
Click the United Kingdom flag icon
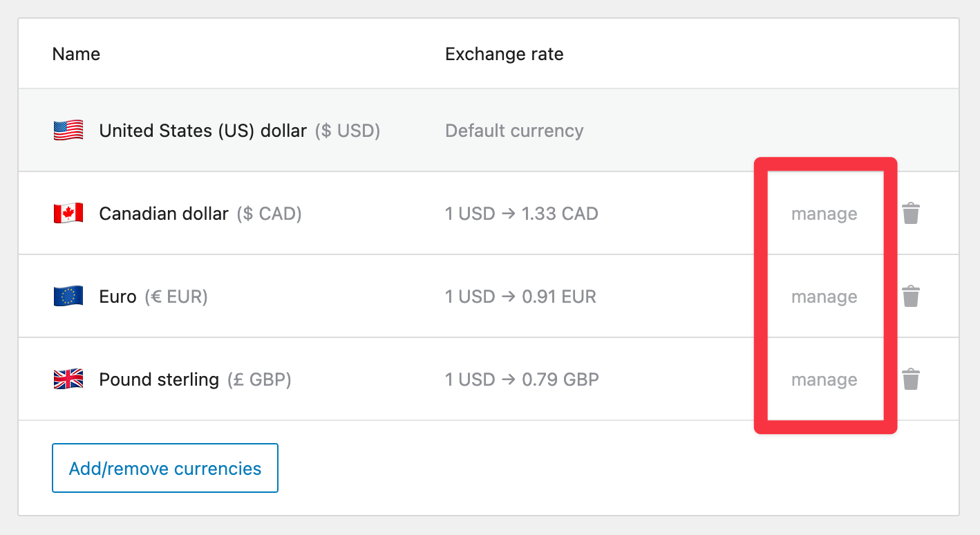point(67,379)
